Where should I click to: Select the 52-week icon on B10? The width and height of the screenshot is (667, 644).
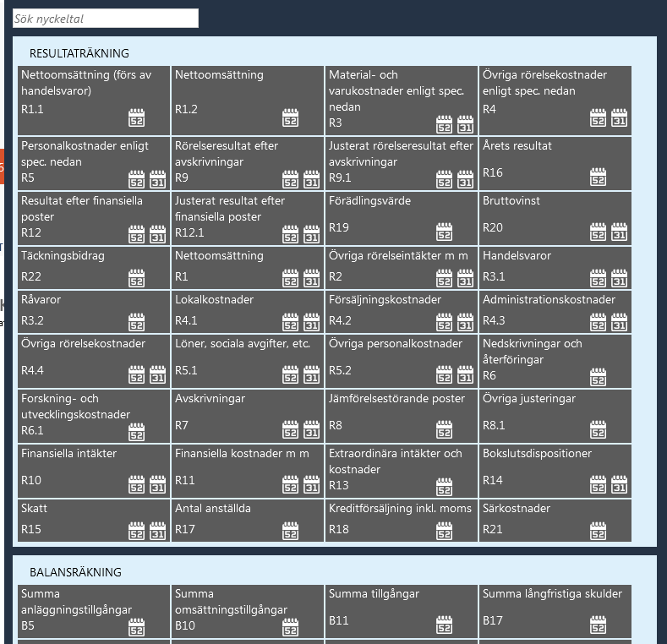[291, 627]
